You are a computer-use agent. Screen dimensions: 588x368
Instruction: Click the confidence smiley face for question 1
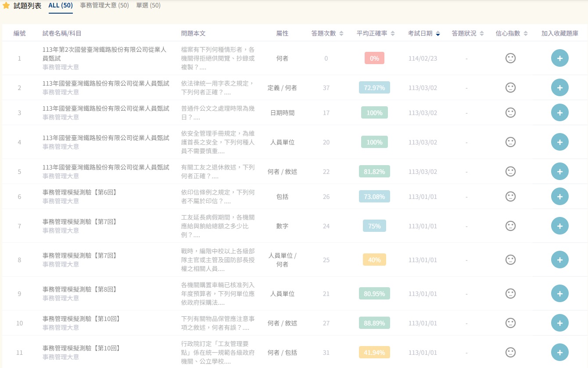510,58
